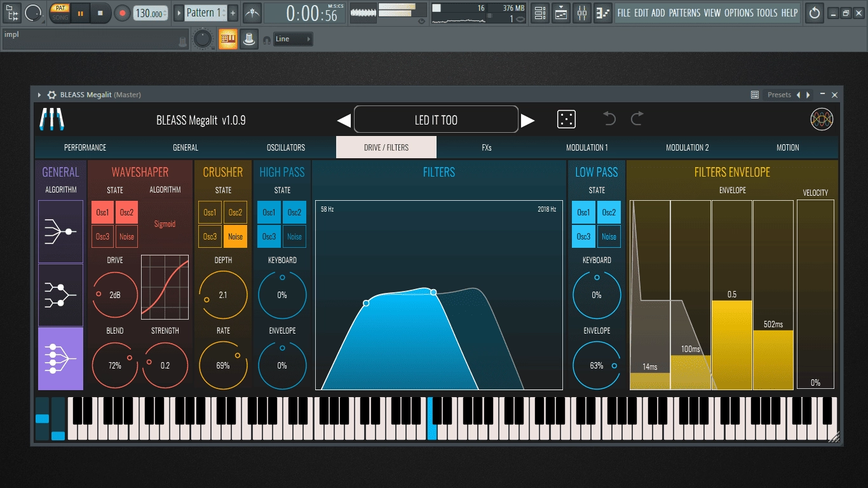Screen dimensions: 868x488
Task: Disable Crusher Noise state
Action: pyautogui.click(x=235, y=236)
